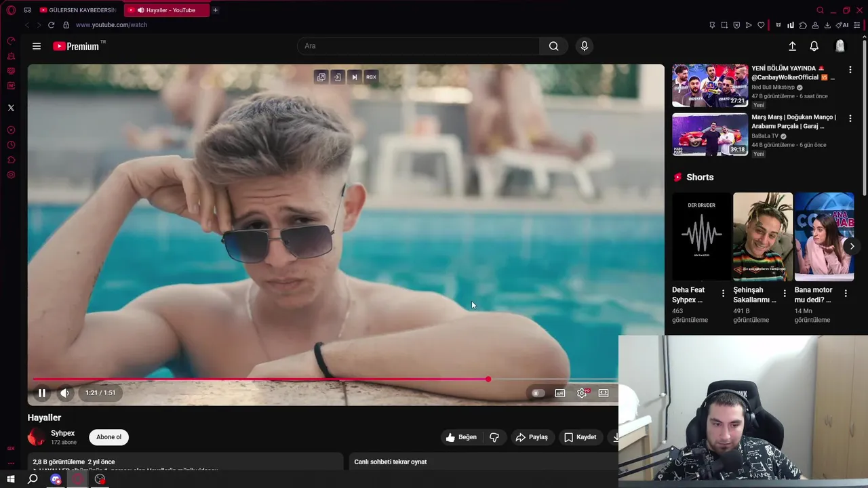Open options for Deha Feat Syhpex short
This screenshot has width=868, height=488.
tap(723, 293)
